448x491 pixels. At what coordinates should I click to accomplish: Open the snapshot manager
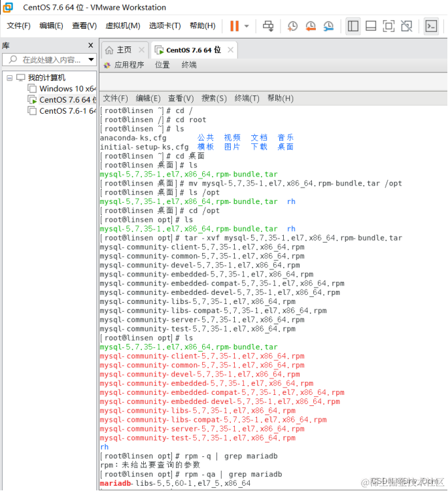pyautogui.click(x=328, y=26)
